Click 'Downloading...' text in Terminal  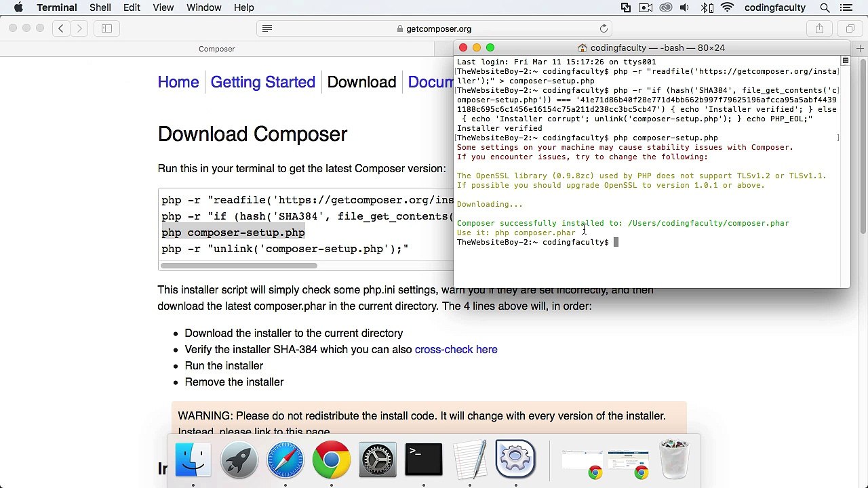tap(490, 204)
